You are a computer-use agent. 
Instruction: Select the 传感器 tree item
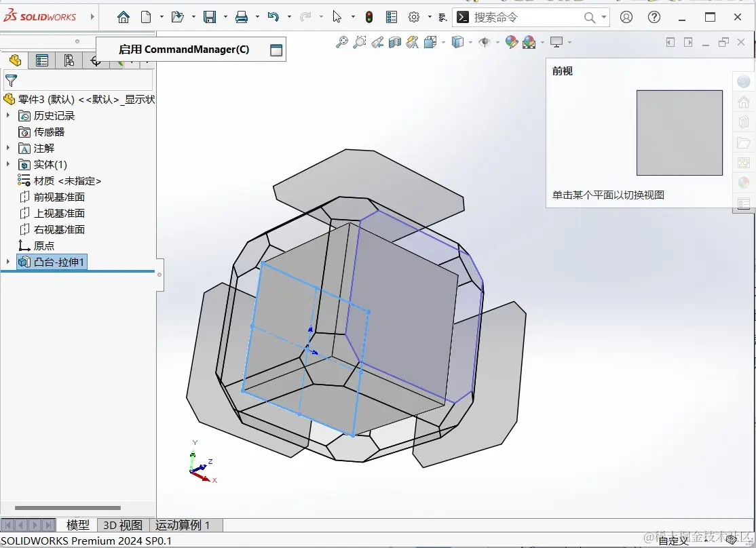click(41, 132)
